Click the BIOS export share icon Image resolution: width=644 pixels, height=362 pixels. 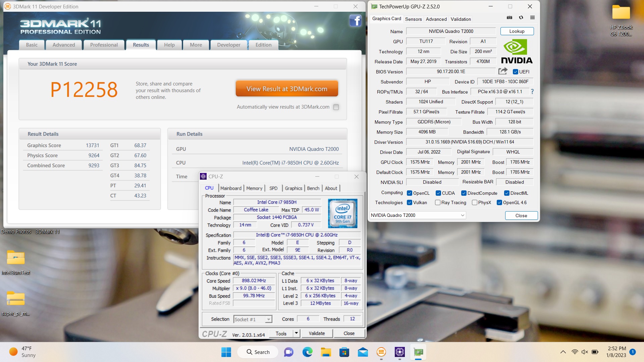point(502,71)
